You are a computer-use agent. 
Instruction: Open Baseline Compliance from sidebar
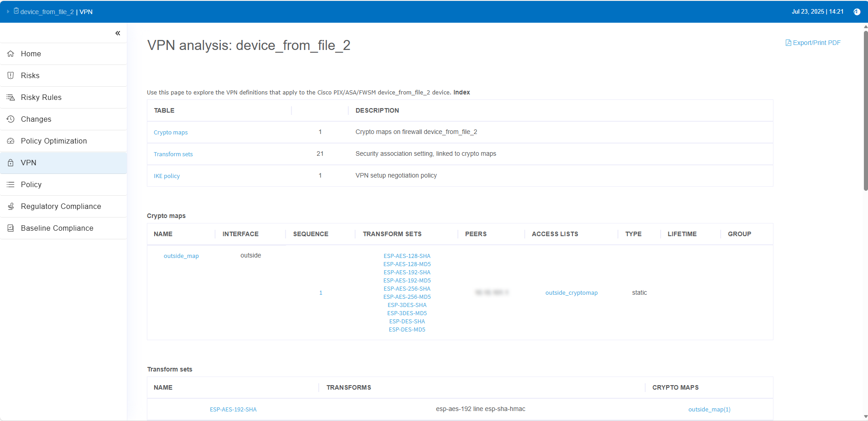coord(57,228)
